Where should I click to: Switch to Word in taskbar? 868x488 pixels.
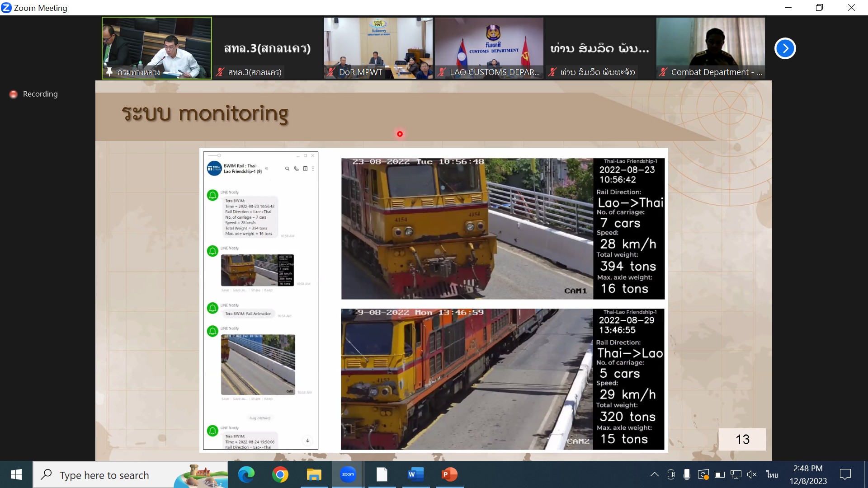coord(415,474)
